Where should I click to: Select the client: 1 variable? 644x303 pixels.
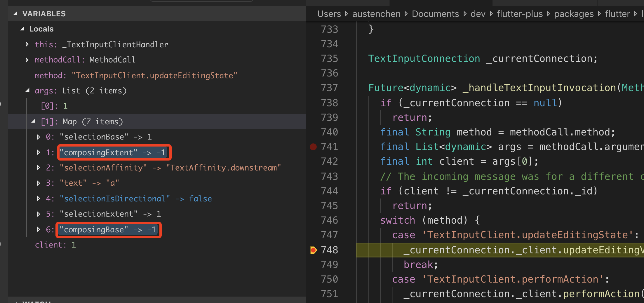55,245
